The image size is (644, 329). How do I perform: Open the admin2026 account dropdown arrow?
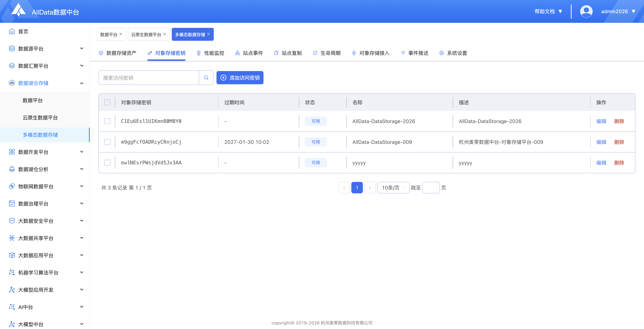tap(634, 11)
